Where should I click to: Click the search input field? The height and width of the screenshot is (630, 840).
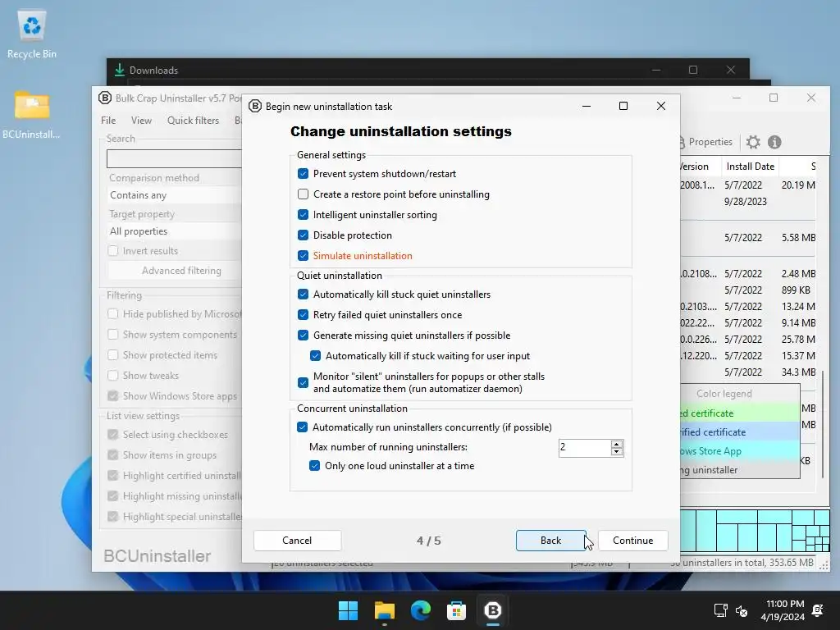(x=175, y=158)
